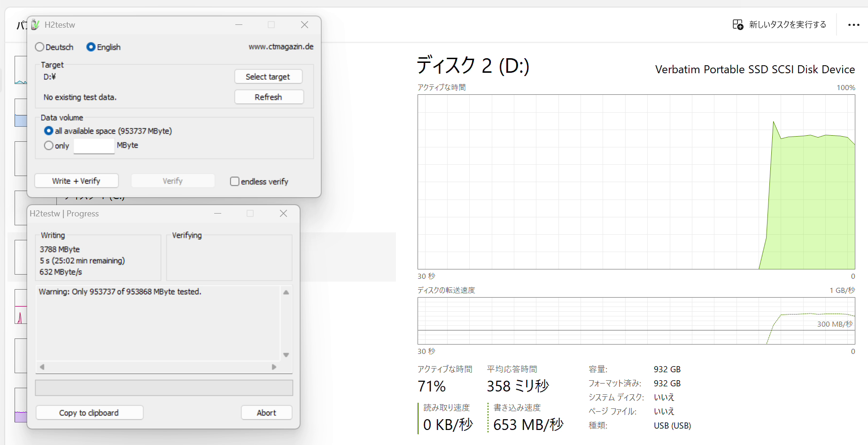
Task: Click the H2testw progress bar
Action: pos(164,388)
